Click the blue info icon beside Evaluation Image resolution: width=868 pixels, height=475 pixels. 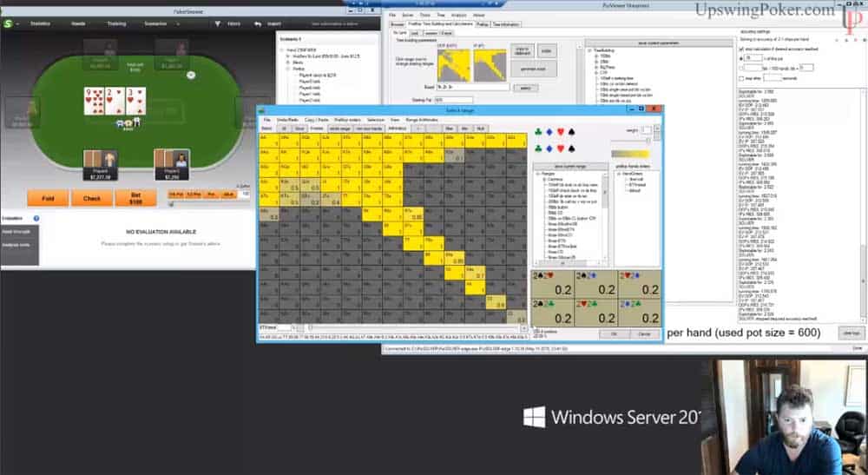(x=36, y=219)
